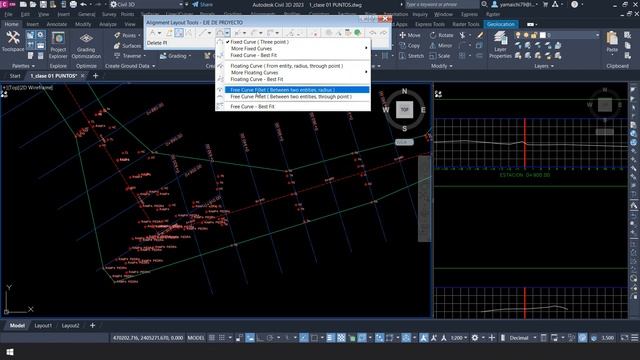
Task: Click the keyword search input field
Action: coord(442,4)
